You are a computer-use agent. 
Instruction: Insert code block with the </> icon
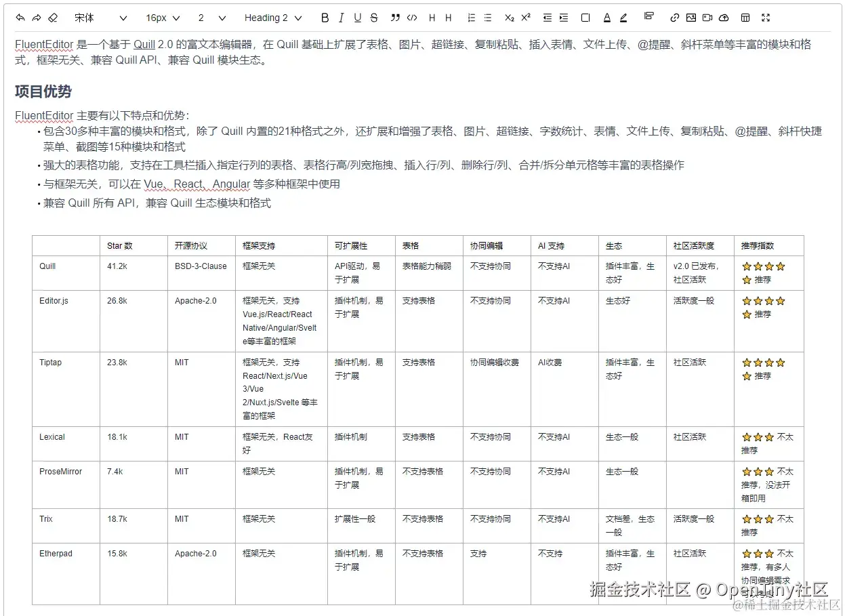point(411,18)
